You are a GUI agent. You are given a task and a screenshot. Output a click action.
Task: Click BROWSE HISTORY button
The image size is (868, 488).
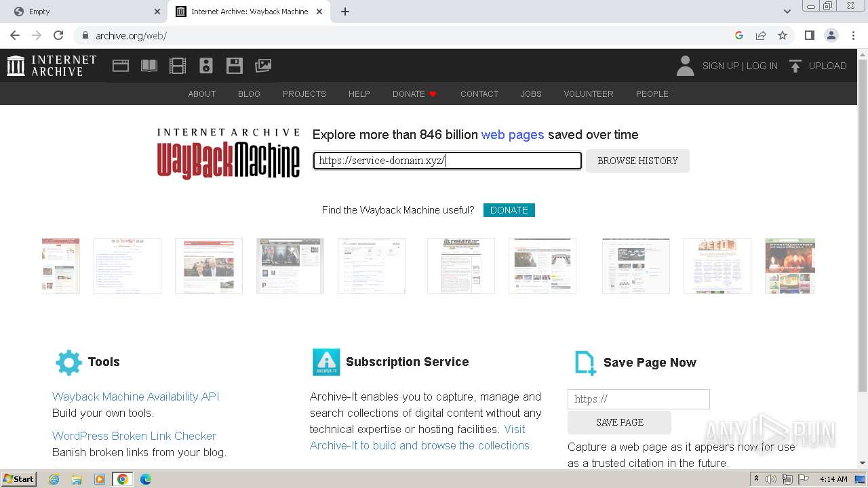click(x=637, y=161)
